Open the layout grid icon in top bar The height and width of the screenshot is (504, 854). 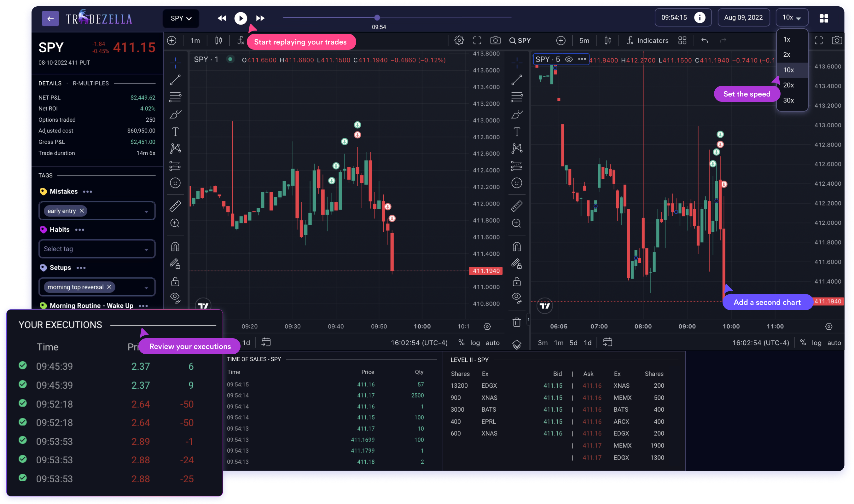pyautogui.click(x=824, y=18)
